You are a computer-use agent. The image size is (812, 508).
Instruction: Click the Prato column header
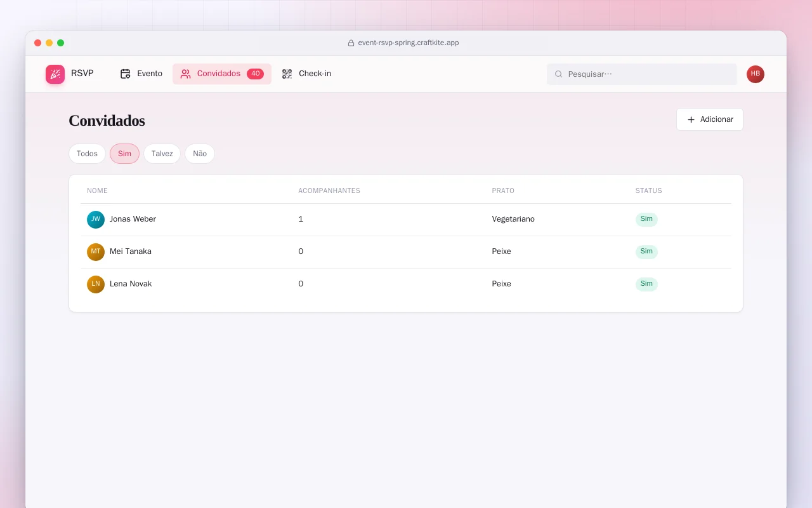(x=503, y=190)
